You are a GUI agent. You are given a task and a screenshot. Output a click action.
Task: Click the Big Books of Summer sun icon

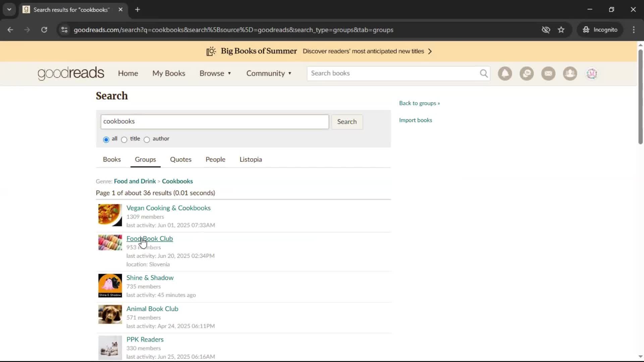point(211,51)
